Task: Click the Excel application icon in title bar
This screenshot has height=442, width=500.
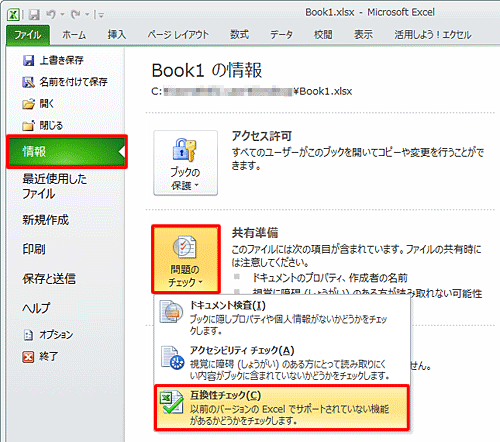Action: [13, 14]
